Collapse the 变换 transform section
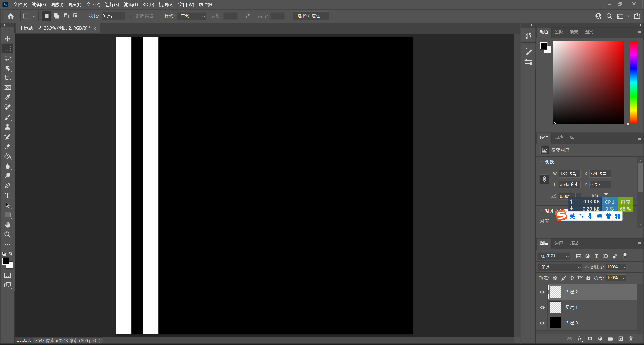The height and width of the screenshot is (345, 644). coord(541,162)
